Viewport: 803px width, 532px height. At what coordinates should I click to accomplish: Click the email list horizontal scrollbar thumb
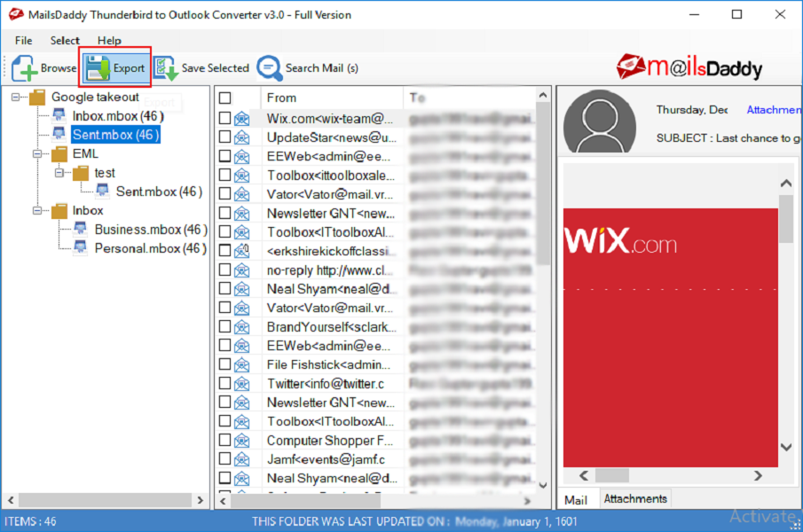click(305, 501)
